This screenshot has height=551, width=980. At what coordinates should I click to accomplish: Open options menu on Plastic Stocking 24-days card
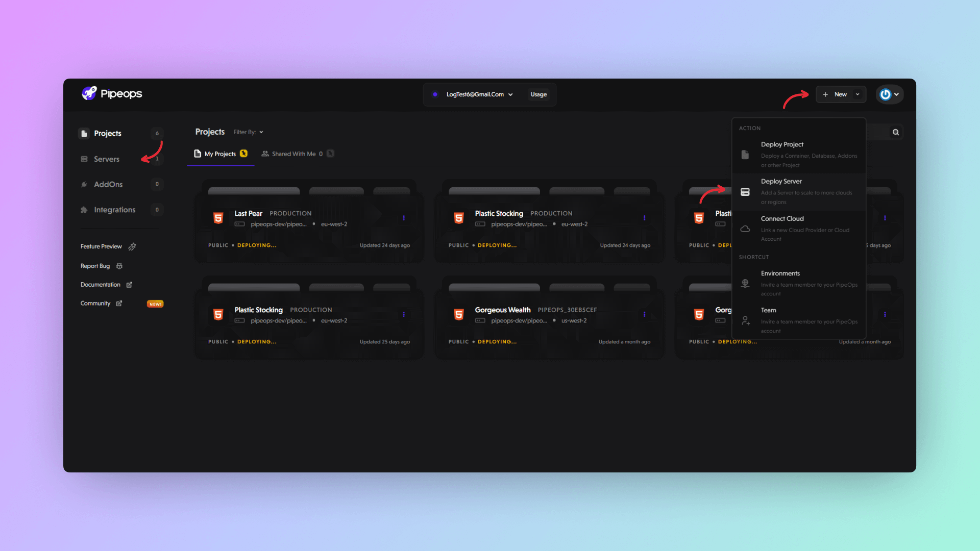pyautogui.click(x=644, y=218)
